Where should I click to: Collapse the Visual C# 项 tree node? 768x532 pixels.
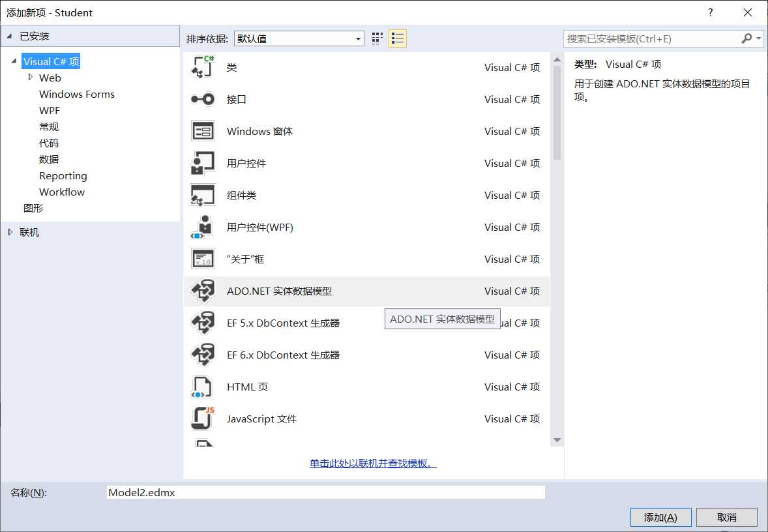[x=14, y=62]
